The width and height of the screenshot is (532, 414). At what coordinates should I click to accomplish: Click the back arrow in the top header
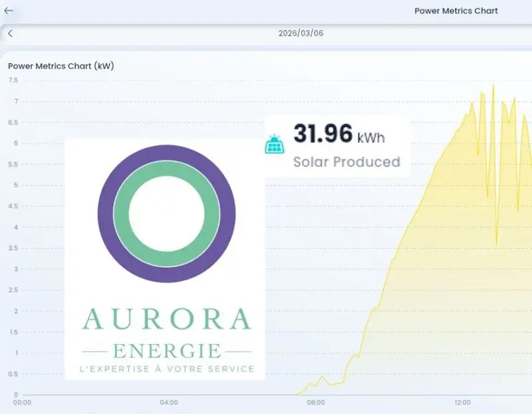pos(9,11)
